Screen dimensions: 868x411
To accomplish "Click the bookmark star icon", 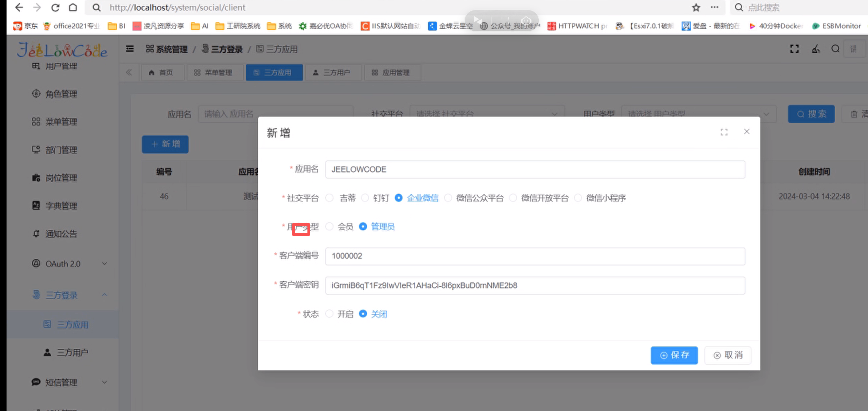I will [x=696, y=8].
